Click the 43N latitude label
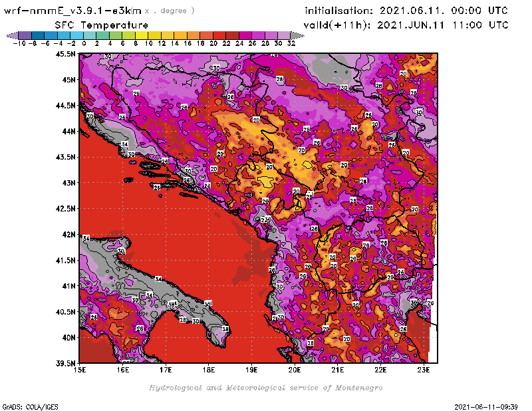 tap(68, 183)
